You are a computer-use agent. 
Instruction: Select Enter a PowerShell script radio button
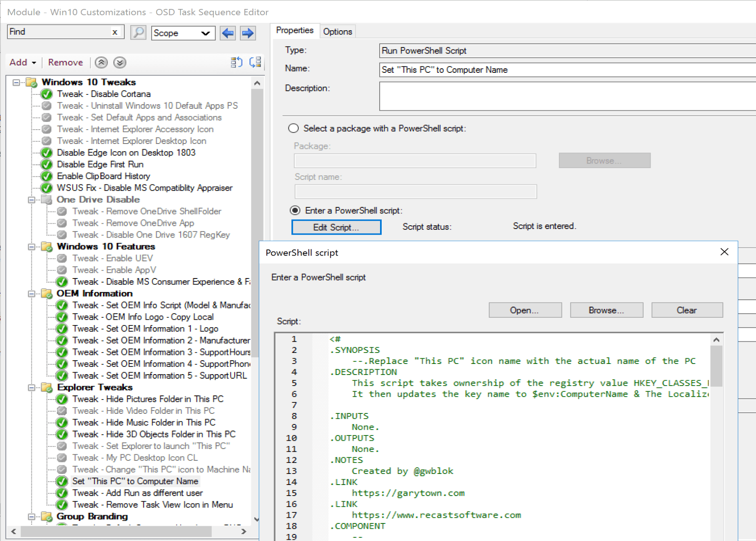click(x=295, y=211)
